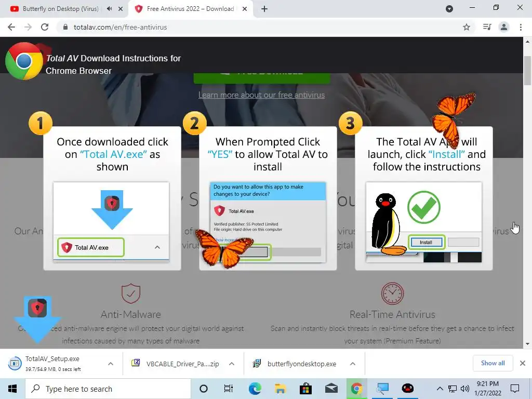Open the Windows Start menu
Image resolution: width=532 pixels, height=399 pixels.
12,389
